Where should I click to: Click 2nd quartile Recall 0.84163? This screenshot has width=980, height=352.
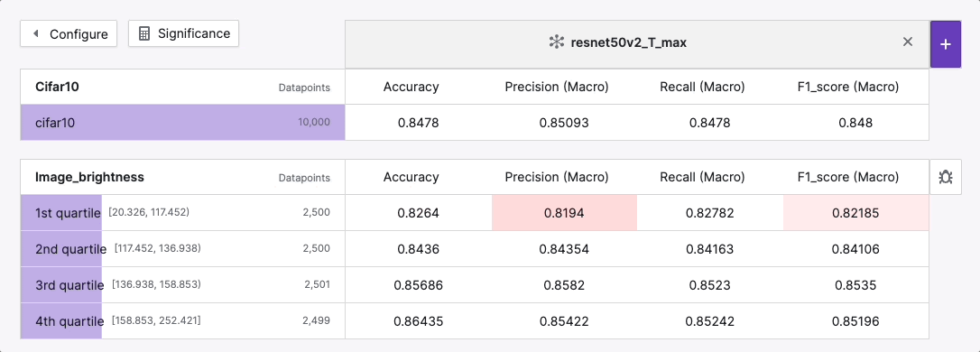710,249
